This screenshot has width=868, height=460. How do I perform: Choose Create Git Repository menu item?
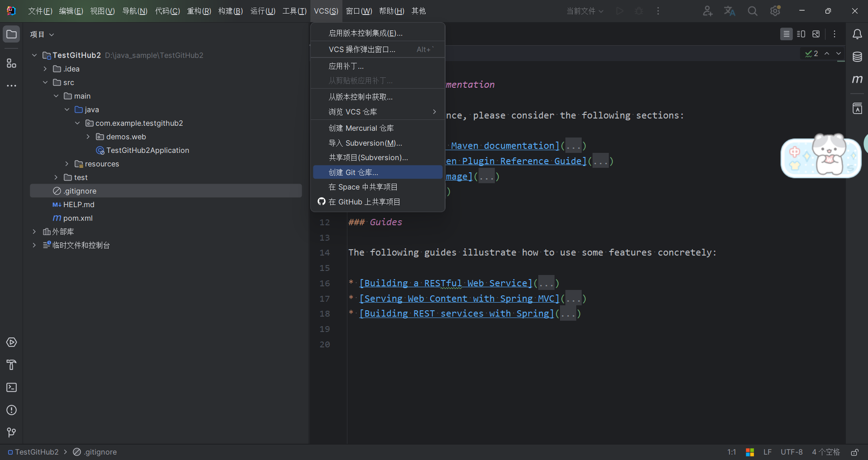click(378, 172)
